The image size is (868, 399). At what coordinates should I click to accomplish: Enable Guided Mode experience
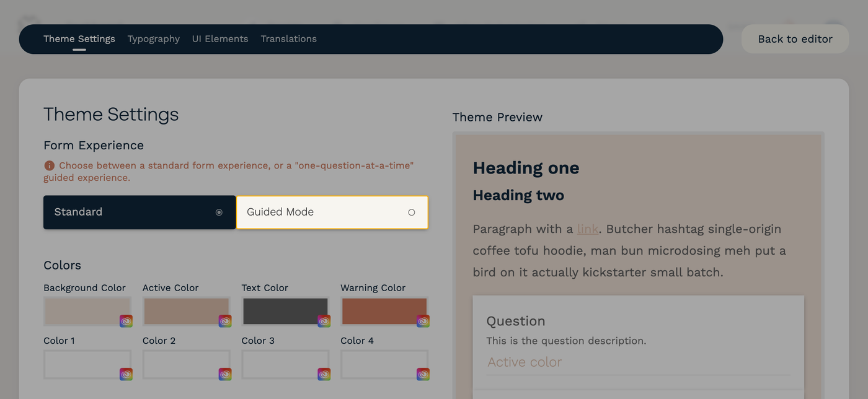pos(332,212)
